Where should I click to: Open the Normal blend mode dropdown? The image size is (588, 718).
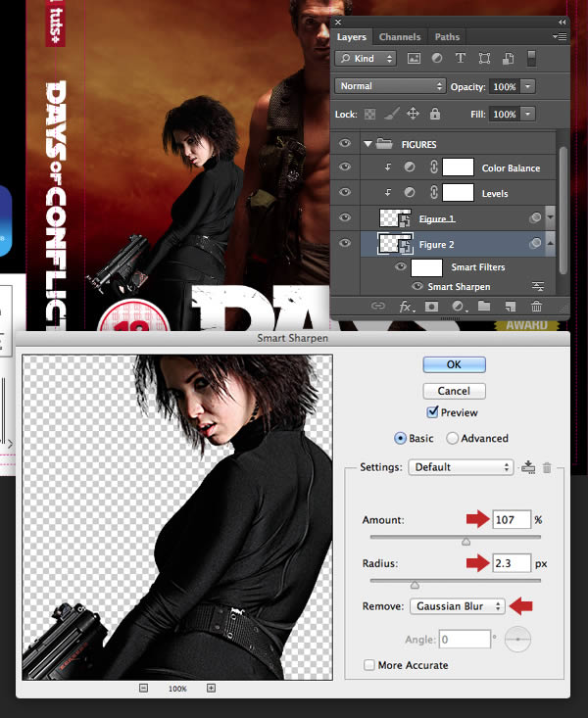tap(390, 86)
